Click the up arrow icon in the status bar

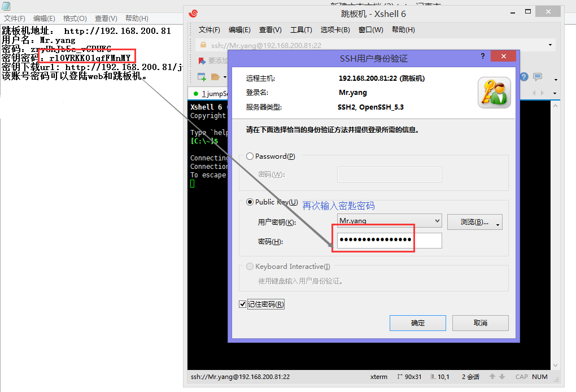click(492, 377)
